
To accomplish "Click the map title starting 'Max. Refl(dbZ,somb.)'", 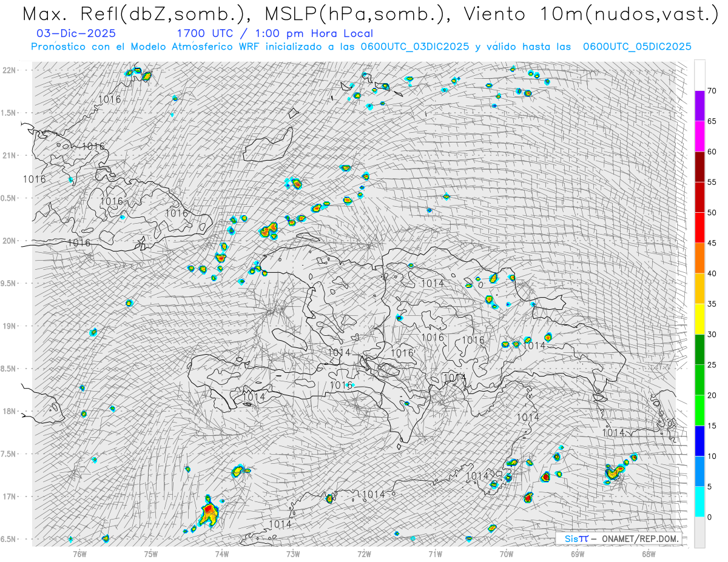I will tap(370, 15).
